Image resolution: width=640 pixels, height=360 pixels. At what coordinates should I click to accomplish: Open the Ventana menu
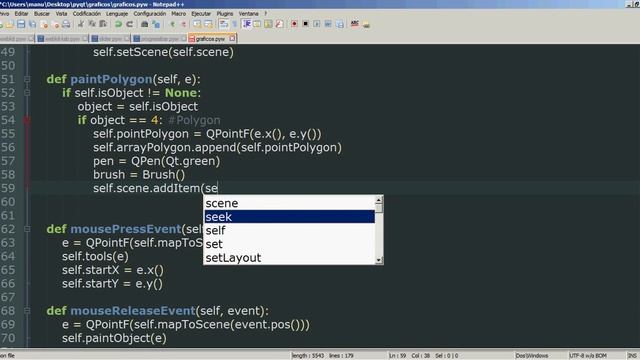pyautogui.click(x=248, y=13)
